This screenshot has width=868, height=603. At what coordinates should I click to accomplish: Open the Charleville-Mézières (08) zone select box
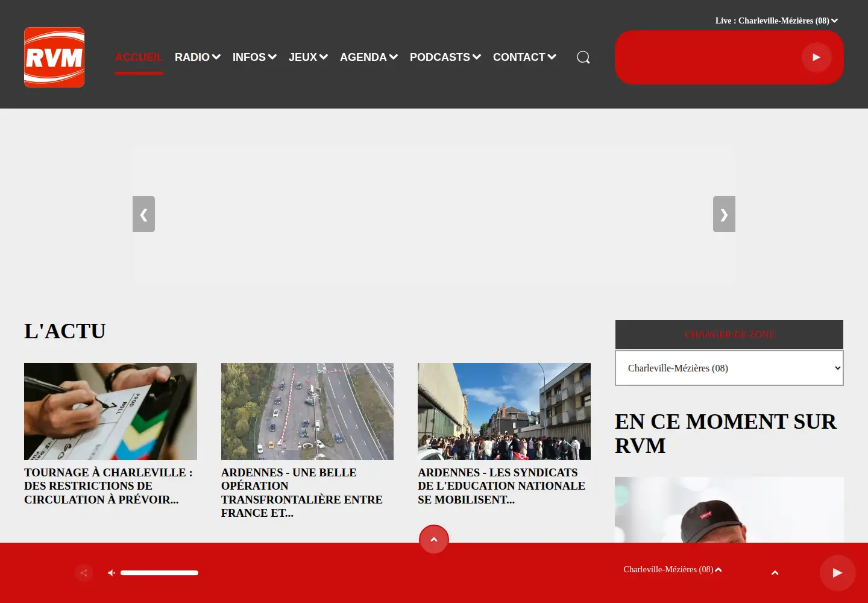point(729,368)
